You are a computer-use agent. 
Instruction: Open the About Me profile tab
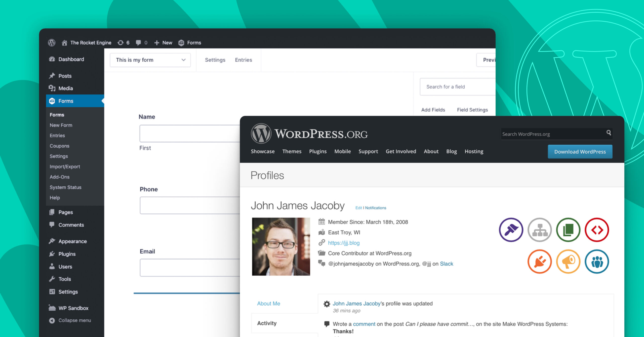[x=268, y=303]
